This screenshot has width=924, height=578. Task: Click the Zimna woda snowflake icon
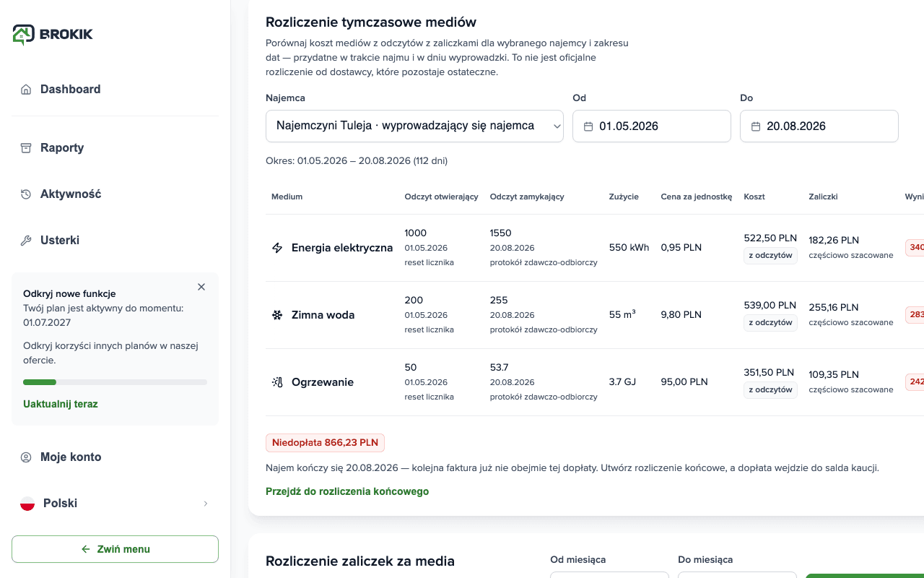pos(277,315)
